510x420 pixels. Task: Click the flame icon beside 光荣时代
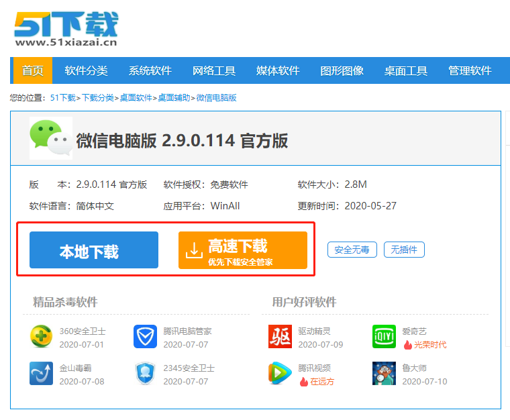(407, 345)
